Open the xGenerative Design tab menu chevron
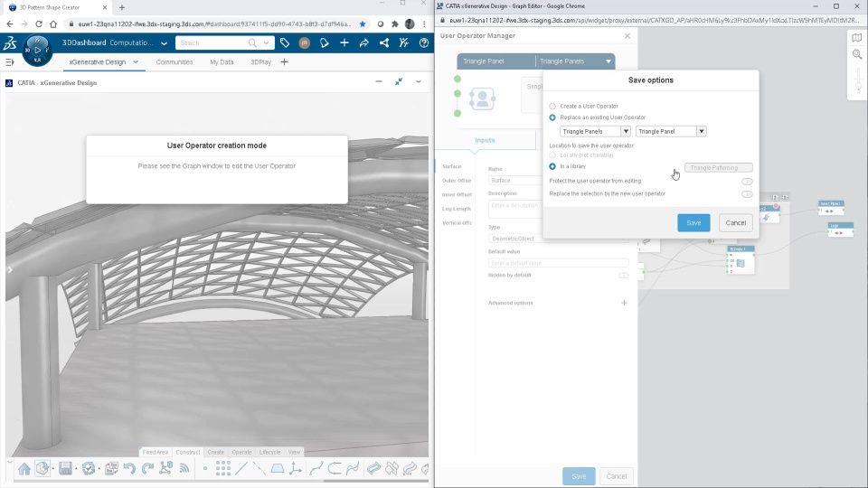The height and width of the screenshot is (488, 868). (x=136, y=62)
